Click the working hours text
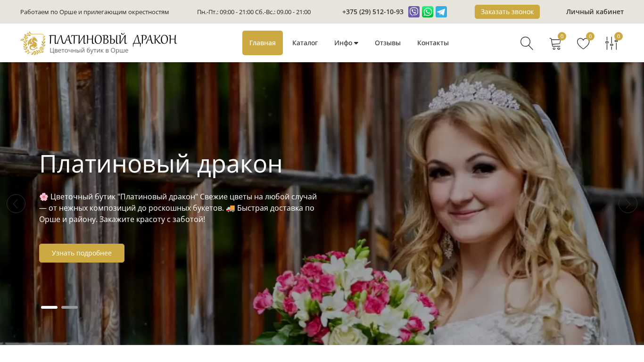 pos(254,12)
